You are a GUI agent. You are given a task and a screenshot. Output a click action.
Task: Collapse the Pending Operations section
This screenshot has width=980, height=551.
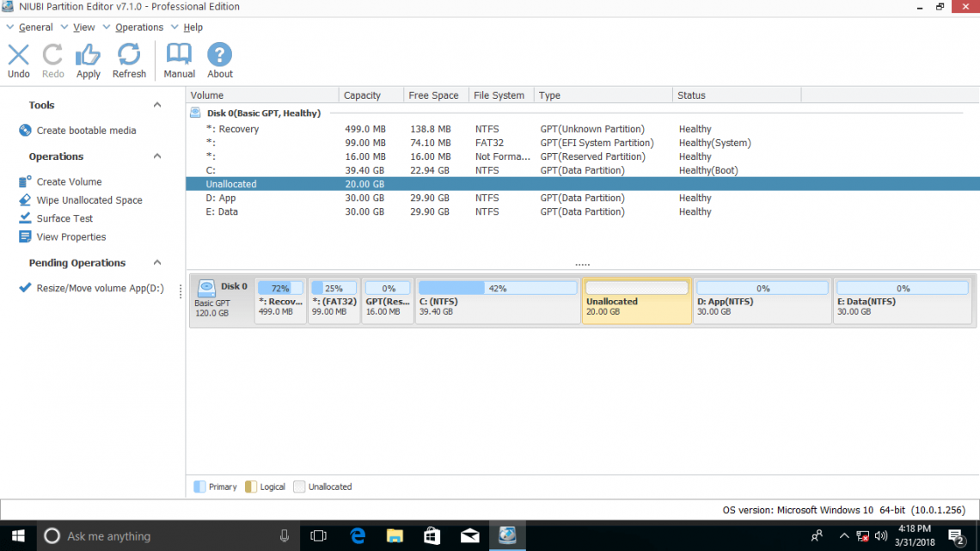[x=156, y=262]
